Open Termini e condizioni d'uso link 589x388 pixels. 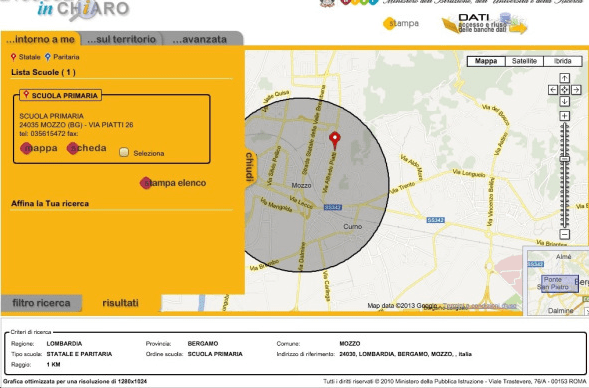480,306
